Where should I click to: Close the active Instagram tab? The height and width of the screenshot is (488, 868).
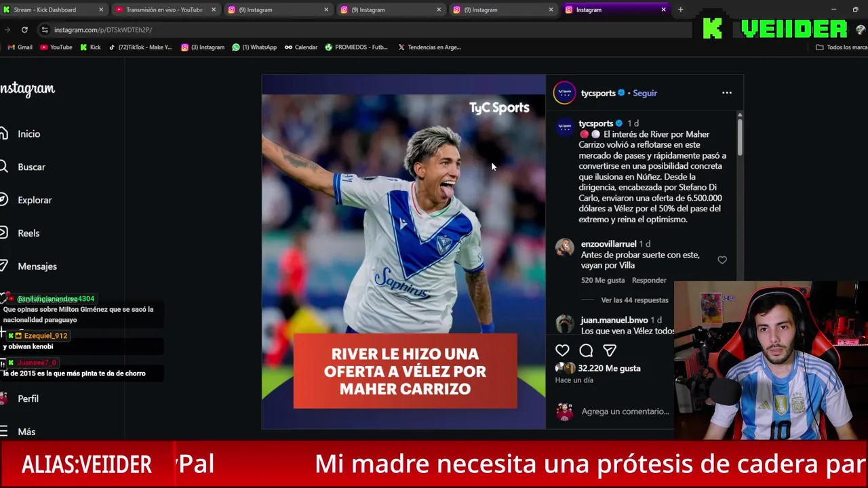tap(663, 9)
